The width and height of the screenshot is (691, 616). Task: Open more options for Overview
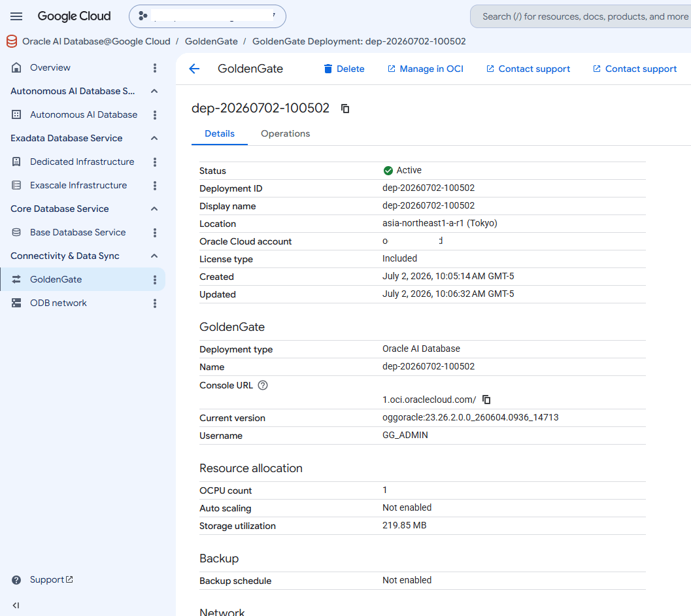[x=155, y=68]
